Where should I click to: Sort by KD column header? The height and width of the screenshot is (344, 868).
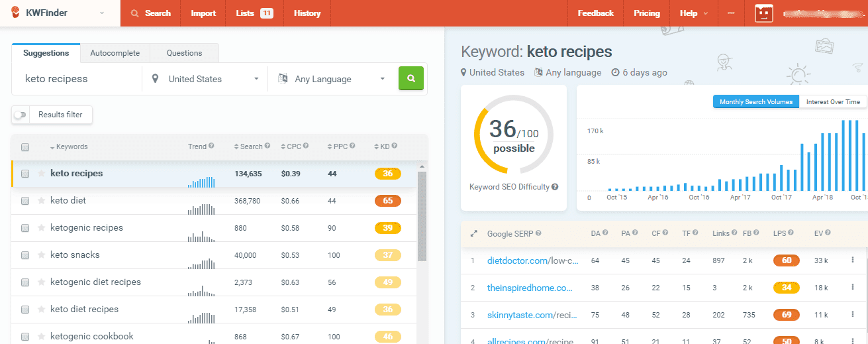click(382, 146)
